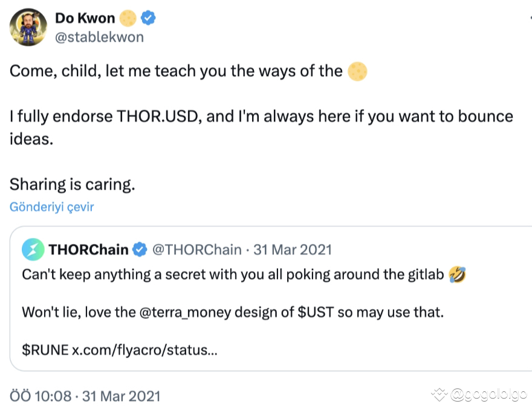Open the @THORChain handle in the quoted tweet
Viewport: 532px width, 407px height.
(196, 250)
